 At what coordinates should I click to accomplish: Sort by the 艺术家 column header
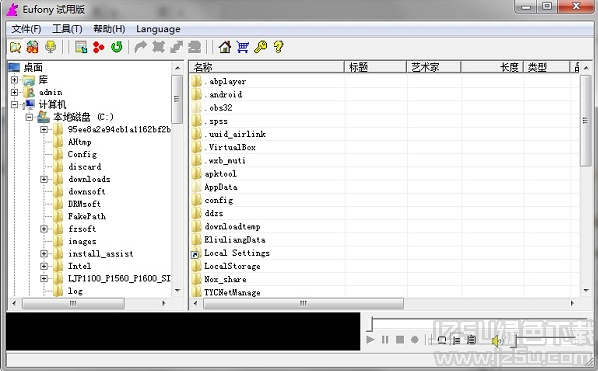click(434, 67)
